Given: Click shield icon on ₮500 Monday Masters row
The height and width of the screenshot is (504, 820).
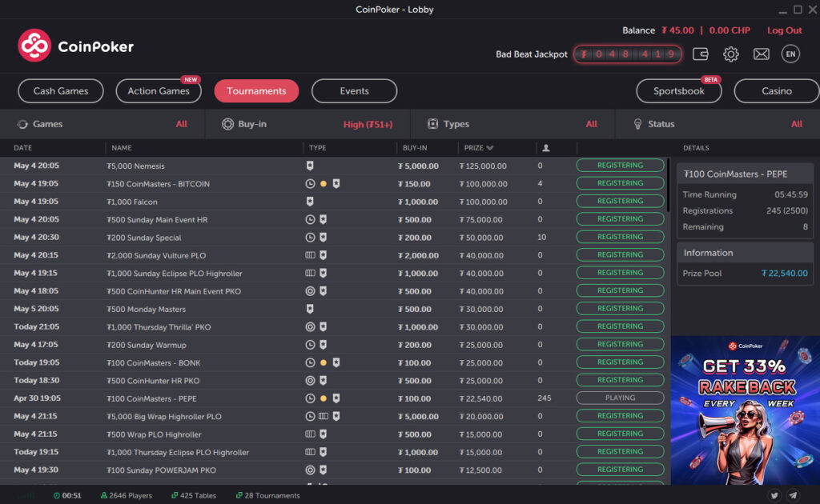Looking at the screenshot, I should 310,309.
